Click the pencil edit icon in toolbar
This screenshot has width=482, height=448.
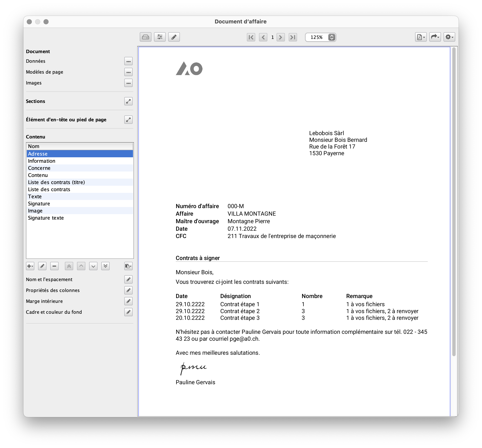[174, 37]
